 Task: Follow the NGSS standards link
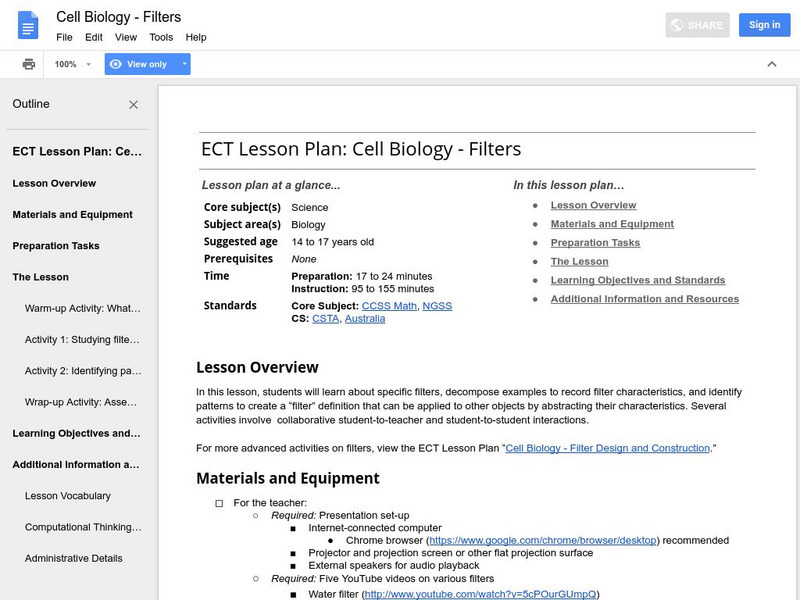437,305
